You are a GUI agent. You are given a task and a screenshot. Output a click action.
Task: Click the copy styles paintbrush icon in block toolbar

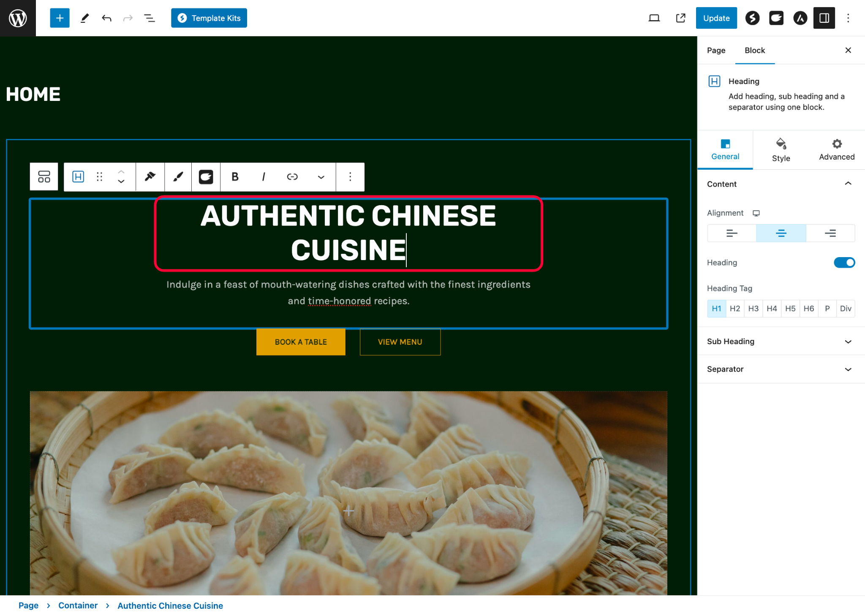pyautogui.click(x=150, y=176)
